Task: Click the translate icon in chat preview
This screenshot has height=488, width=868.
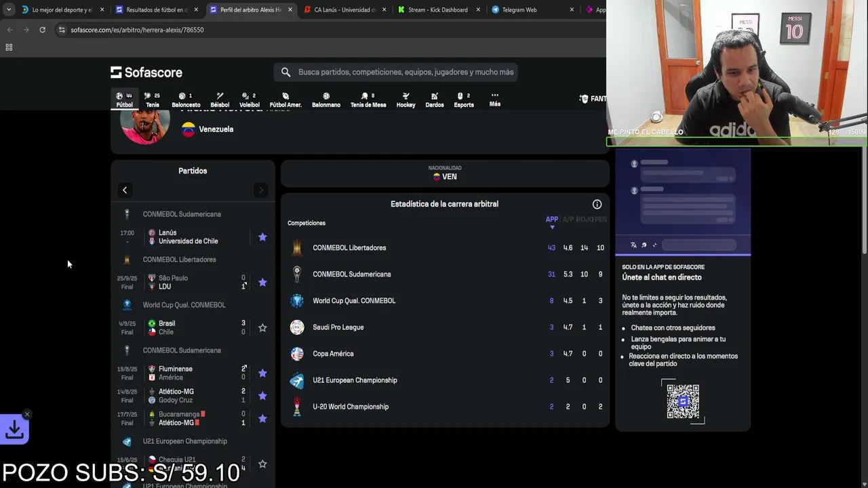Action: [x=633, y=245]
